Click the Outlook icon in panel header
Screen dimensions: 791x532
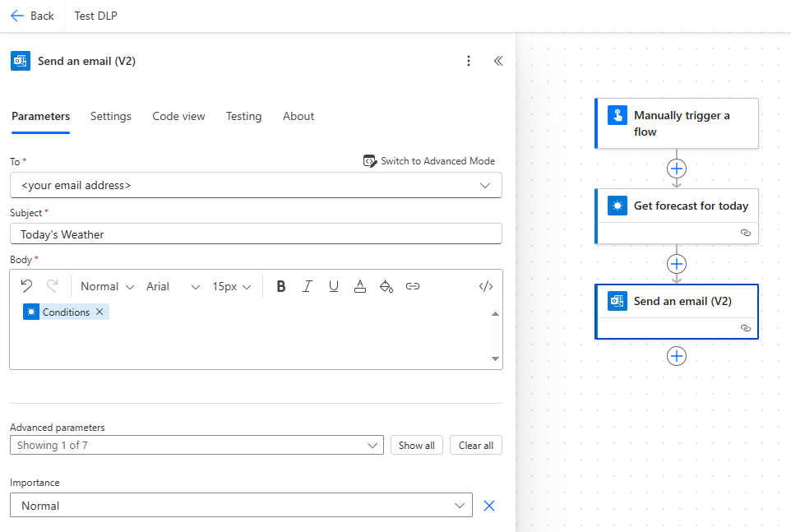(21, 61)
